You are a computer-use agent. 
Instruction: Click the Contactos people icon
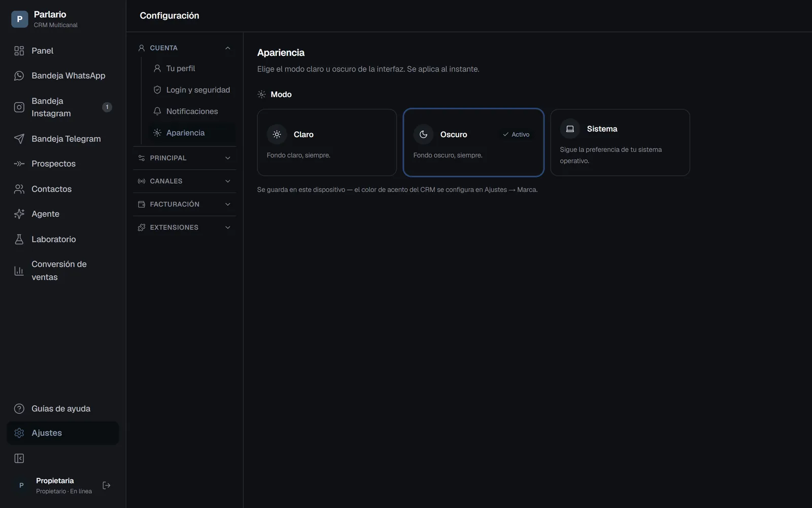19,189
